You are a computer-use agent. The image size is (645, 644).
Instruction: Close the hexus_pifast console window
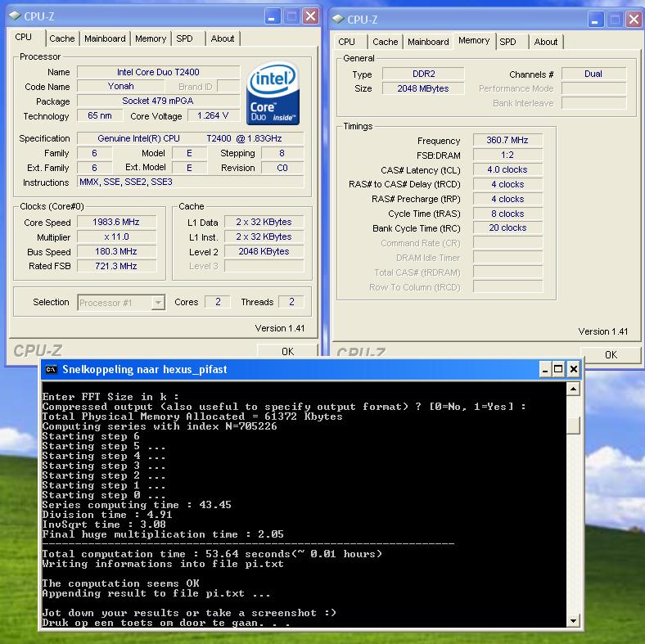point(574,369)
